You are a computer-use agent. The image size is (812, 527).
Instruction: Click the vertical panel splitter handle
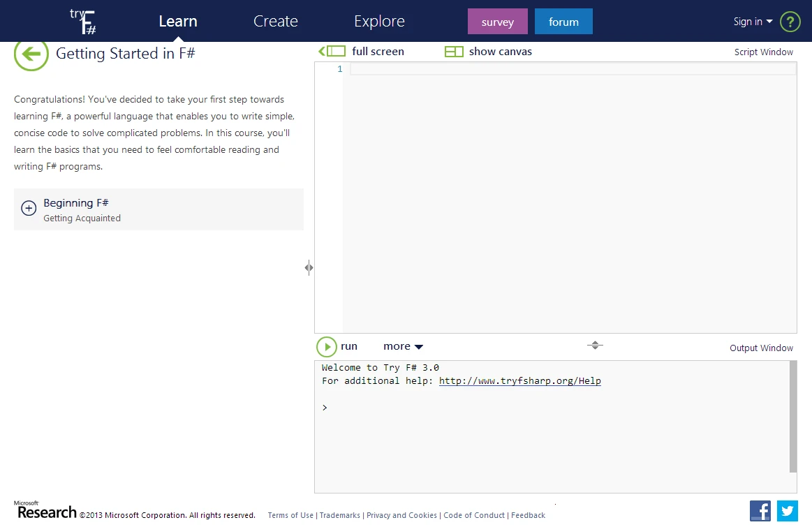pos(309,267)
